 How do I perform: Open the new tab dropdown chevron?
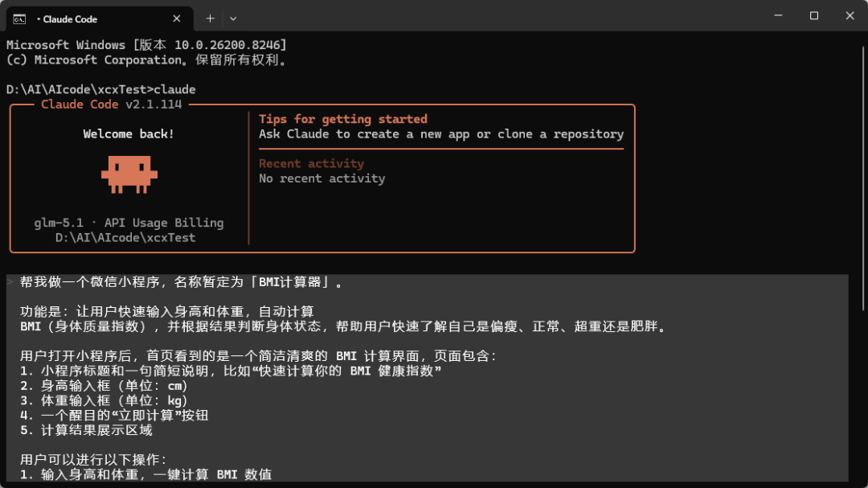[x=233, y=18]
